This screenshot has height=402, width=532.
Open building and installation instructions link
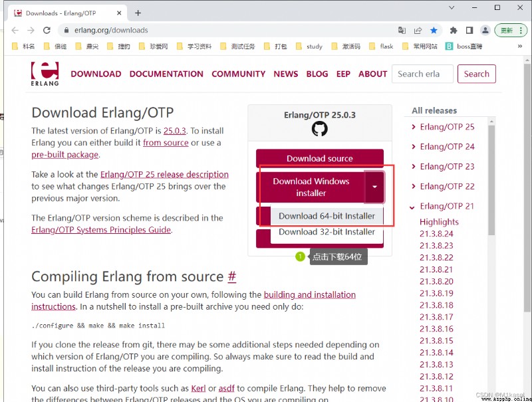pyautogui.click(x=310, y=294)
